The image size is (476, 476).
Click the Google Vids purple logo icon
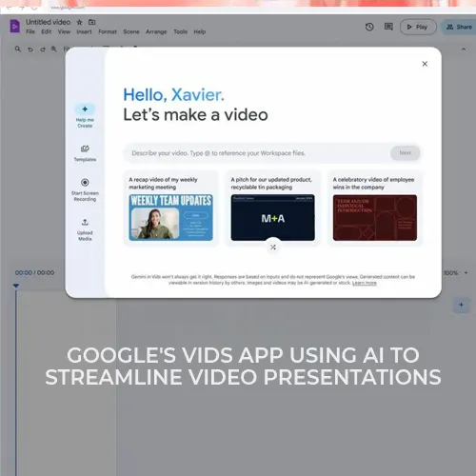coord(14,26)
